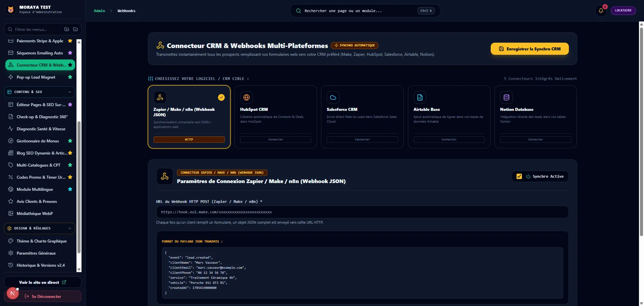Screen dimensions: 644x306
Task: Open Diagnostic Santé & Vitesse page
Action: click(40, 129)
